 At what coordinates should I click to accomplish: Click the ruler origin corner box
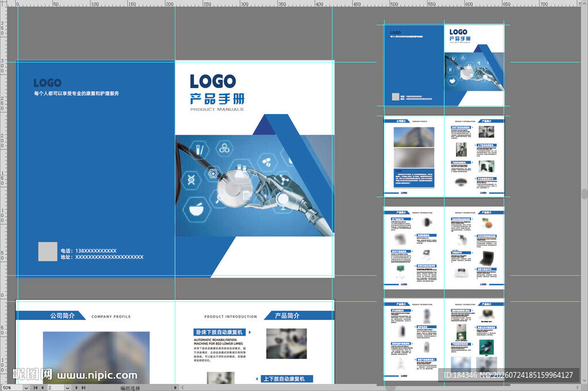click(3, 3)
